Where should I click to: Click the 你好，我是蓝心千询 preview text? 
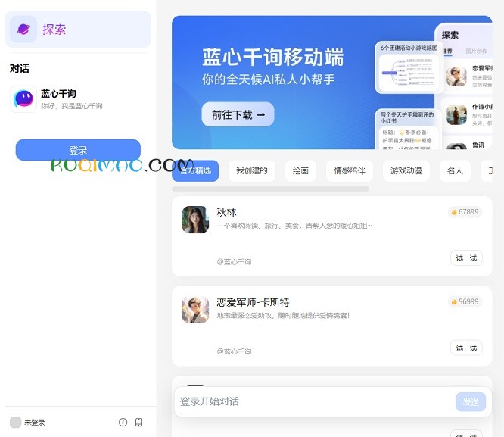(72, 106)
